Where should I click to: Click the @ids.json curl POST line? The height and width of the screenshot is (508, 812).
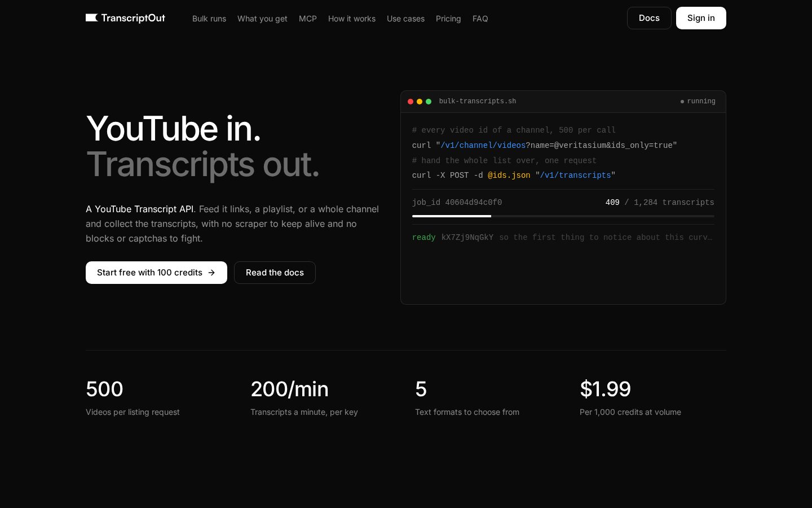click(514, 176)
